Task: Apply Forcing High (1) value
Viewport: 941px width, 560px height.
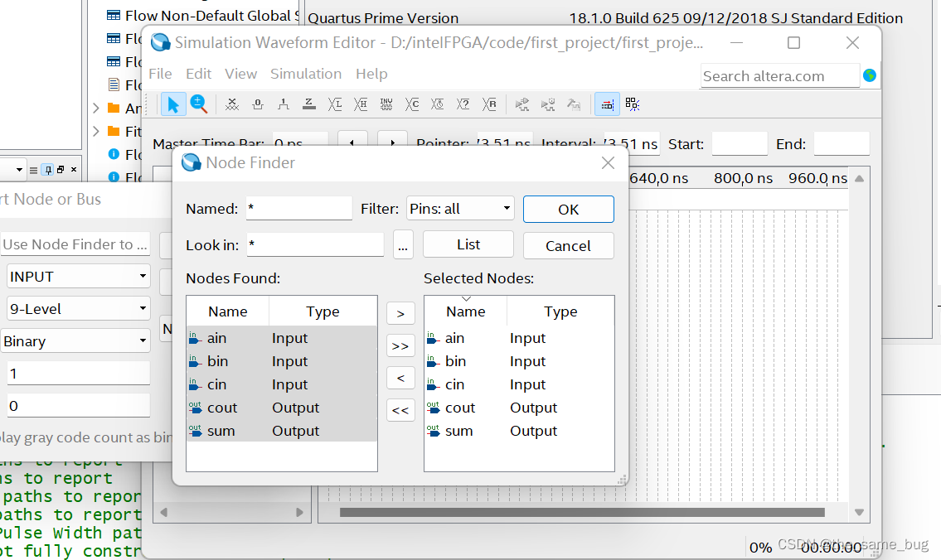Action: 284,104
